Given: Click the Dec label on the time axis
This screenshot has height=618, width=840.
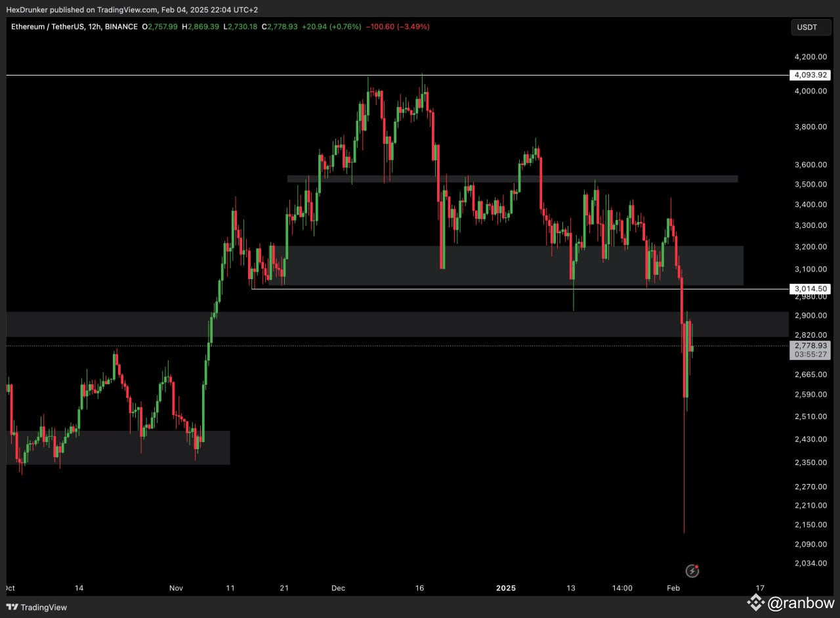Looking at the screenshot, I should pyautogui.click(x=338, y=588).
